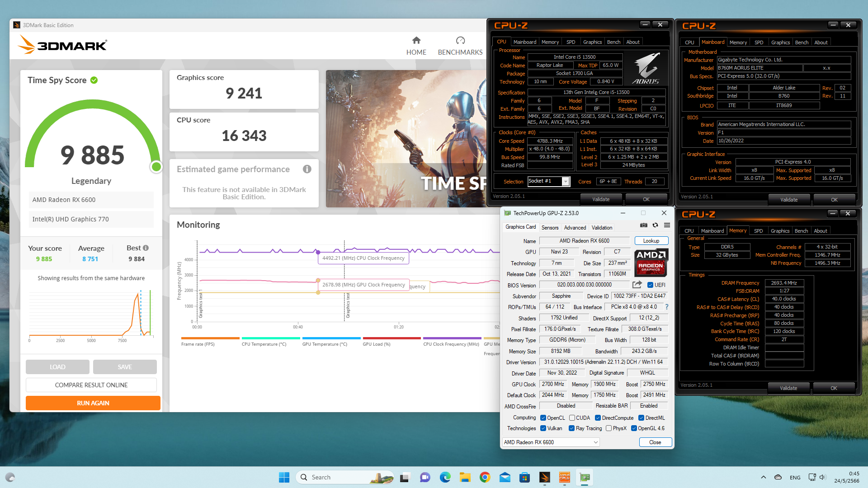Click the AMD Radeon Graphics logo in GPU-Z
This screenshot has height=488, width=868.
pyautogui.click(x=651, y=263)
